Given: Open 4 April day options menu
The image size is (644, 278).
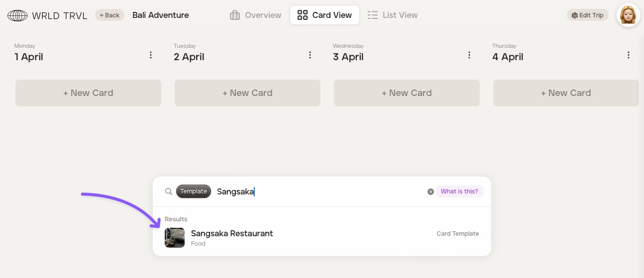Looking at the screenshot, I should click(x=629, y=55).
